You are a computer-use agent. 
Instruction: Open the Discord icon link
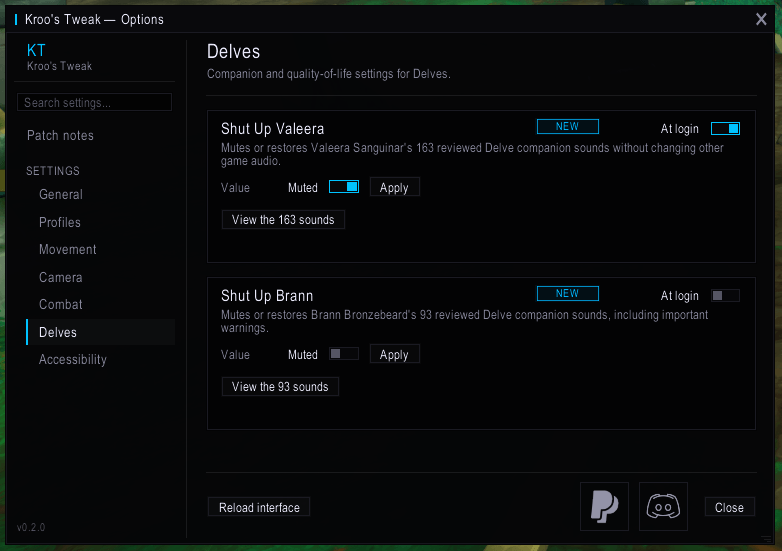click(x=663, y=506)
